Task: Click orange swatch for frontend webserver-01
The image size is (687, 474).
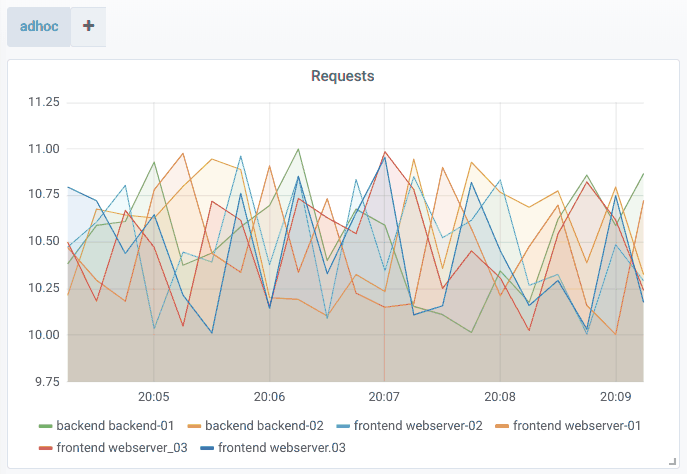Action: 500,426
